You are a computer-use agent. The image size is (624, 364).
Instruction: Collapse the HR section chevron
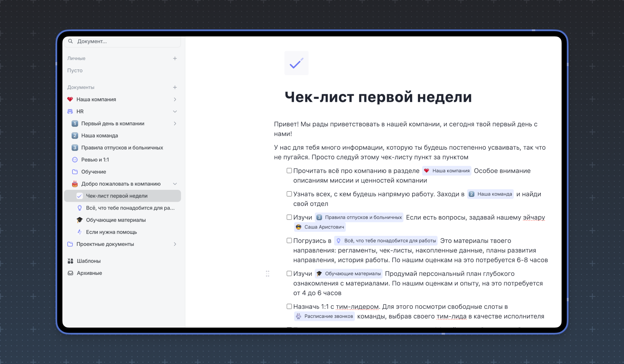175,111
